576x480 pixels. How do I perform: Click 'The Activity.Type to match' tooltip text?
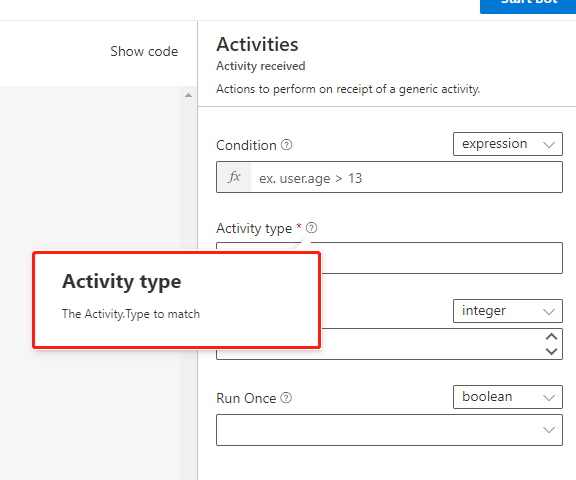(x=131, y=314)
